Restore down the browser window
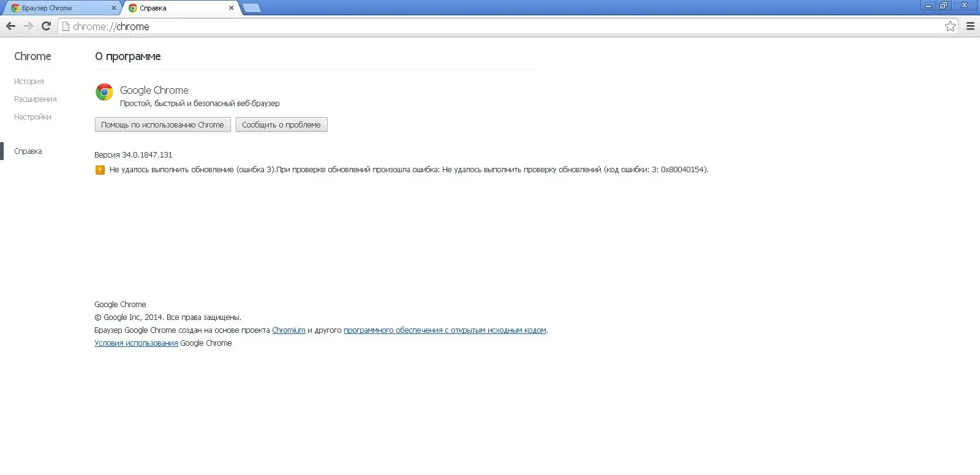 click(943, 6)
